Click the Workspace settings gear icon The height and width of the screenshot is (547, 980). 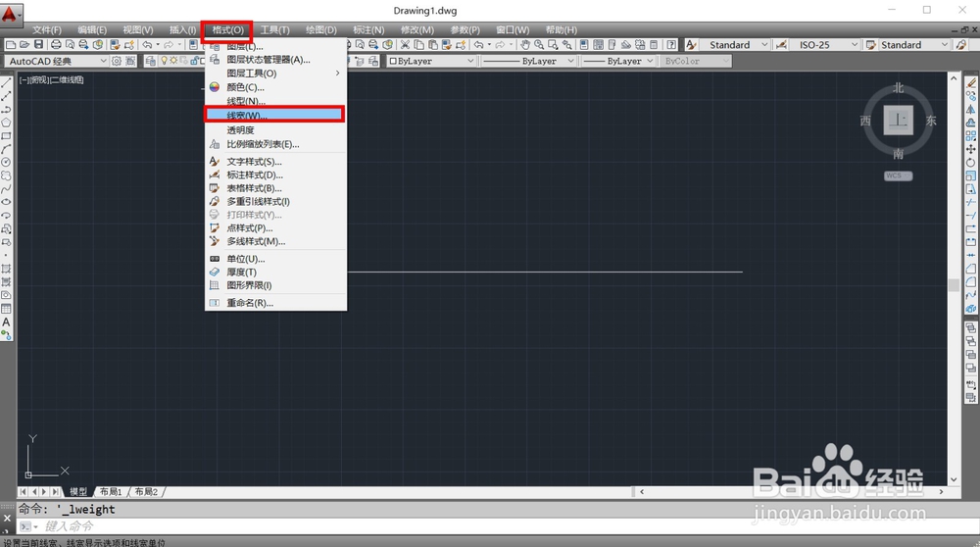pyautogui.click(x=117, y=61)
